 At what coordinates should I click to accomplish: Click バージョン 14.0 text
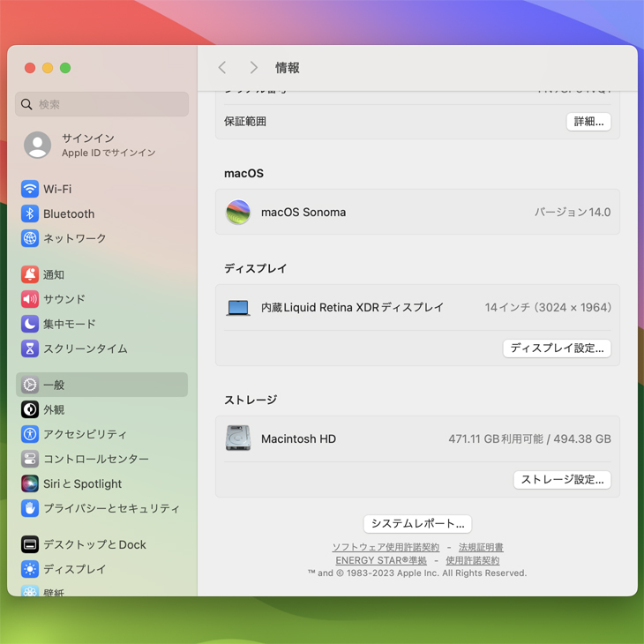point(573,213)
